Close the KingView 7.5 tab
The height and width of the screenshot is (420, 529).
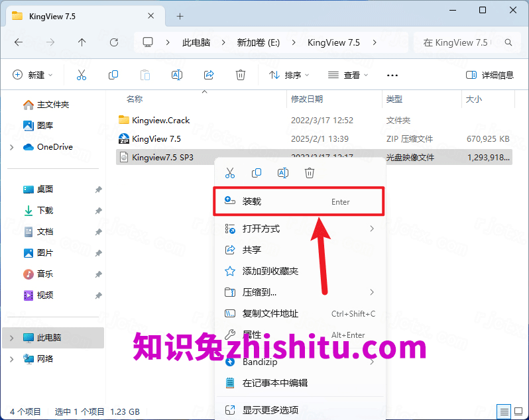coord(150,16)
